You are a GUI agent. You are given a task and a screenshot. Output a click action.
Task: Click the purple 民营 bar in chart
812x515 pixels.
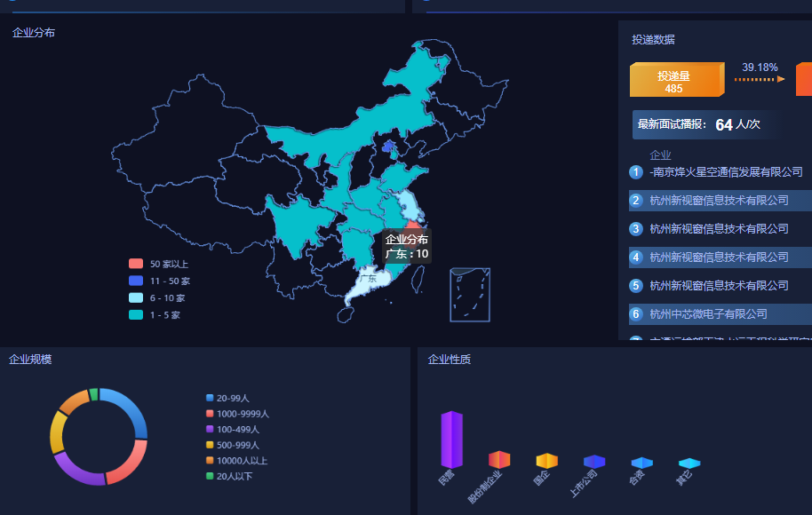451,440
